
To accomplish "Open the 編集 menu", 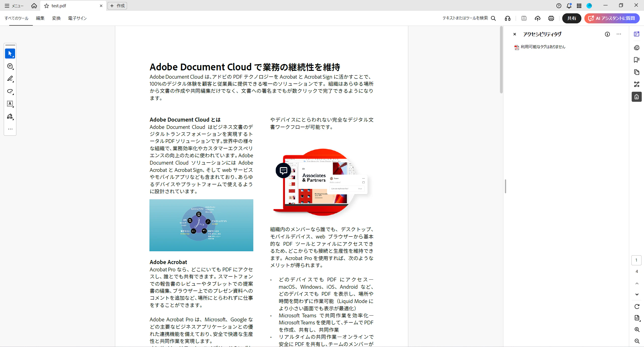I will (x=40, y=18).
